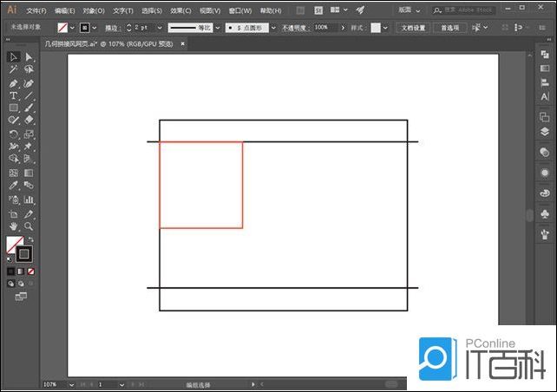Click the 文档设置 button
557x392 pixels.
click(412, 28)
